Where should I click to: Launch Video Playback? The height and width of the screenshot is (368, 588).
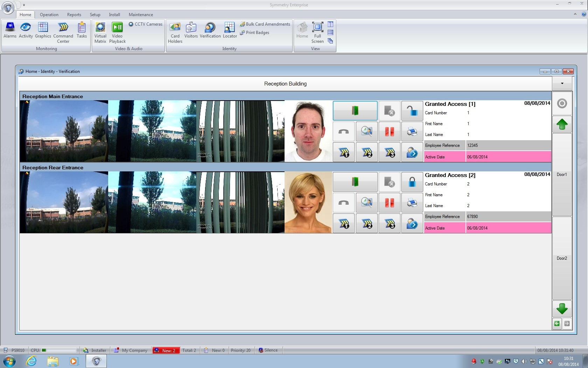[117, 32]
